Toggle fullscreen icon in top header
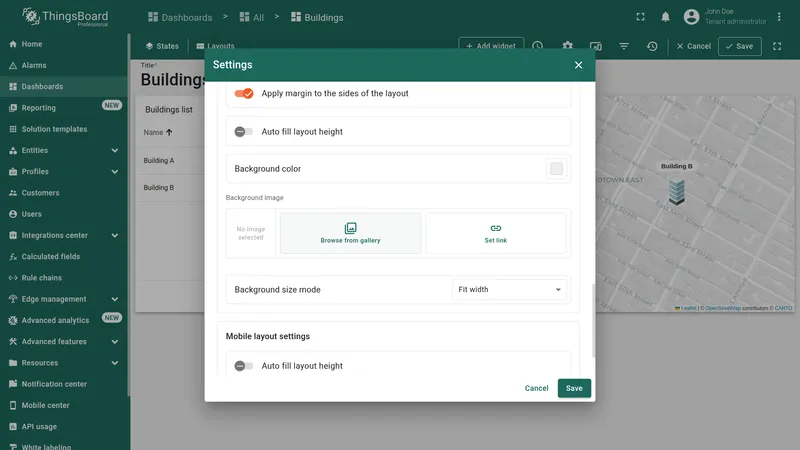The image size is (800, 450). point(640,17)
